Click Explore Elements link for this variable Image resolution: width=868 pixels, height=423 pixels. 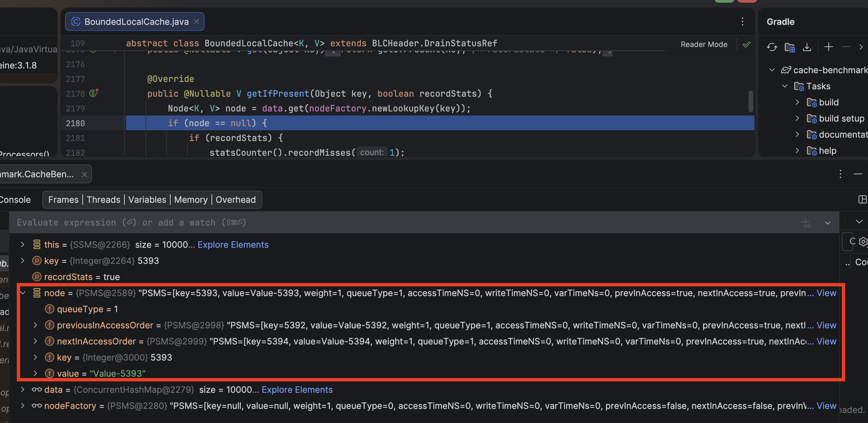point(233,244)
